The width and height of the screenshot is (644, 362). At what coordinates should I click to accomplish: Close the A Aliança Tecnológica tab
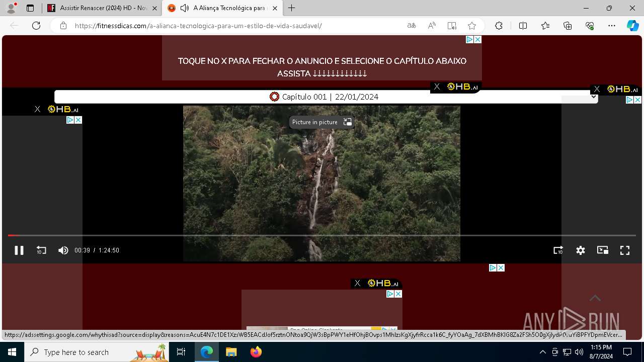[x=275, y=8]
